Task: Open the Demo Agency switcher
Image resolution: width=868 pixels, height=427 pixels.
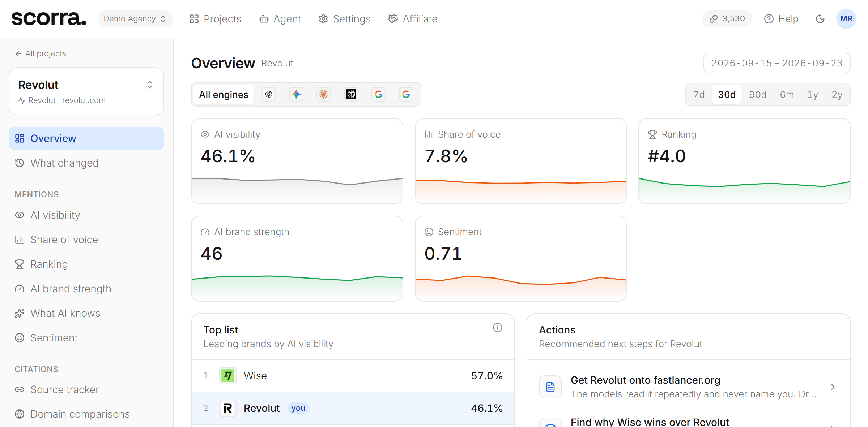Action: click(135, 19)
